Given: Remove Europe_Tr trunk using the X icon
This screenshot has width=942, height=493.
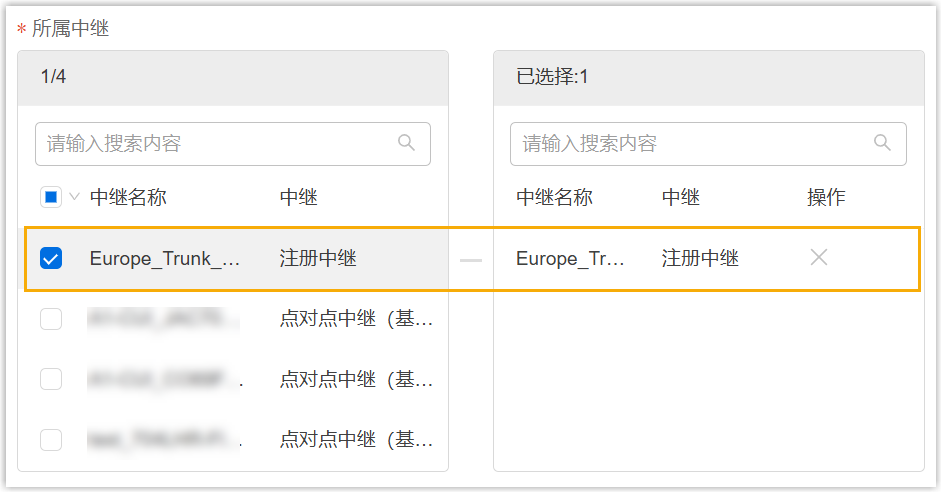Looking at the screenshot, I should point(819,258).
